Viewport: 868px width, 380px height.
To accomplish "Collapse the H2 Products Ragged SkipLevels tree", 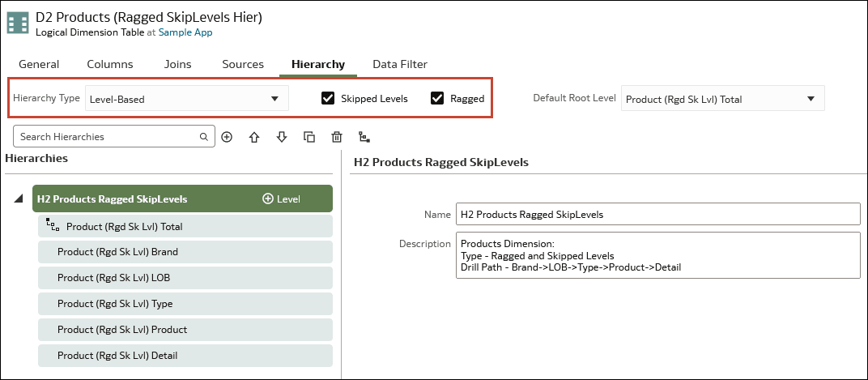I will [x=19, y=199].
